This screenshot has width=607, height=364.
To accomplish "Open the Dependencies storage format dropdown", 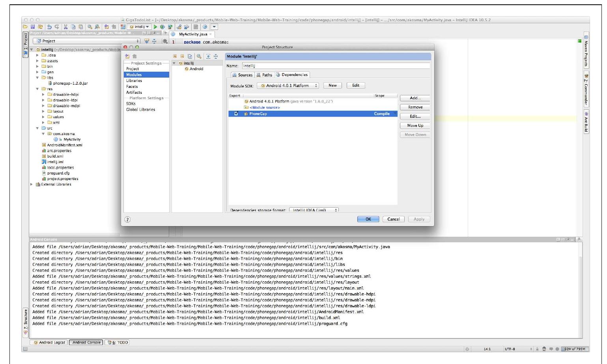I will point(314,210).
